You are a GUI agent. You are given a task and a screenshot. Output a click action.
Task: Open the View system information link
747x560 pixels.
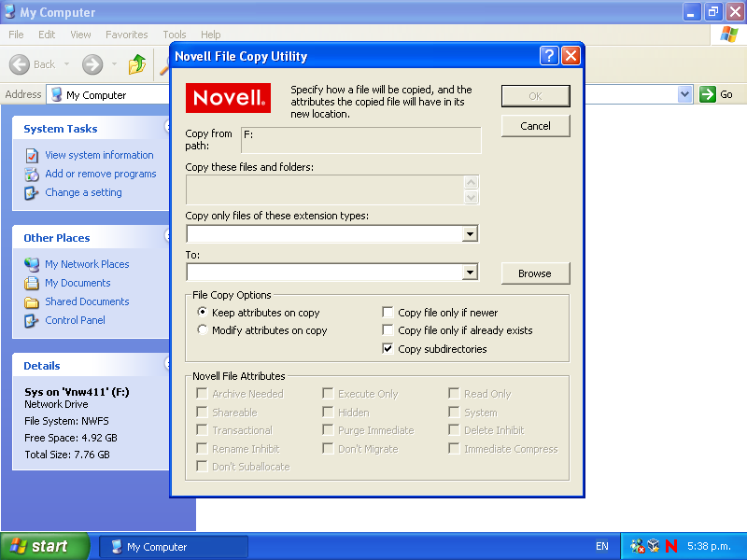pyautogui.click(x=99, y=155)
